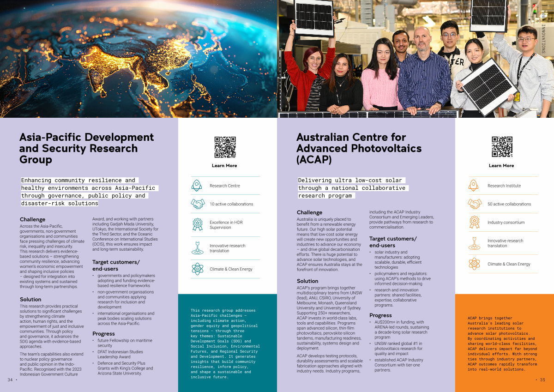Click the right page Climate & Clean Energy icon
The height and width of the screenshot is (392, 554).
[x=474, y=264]
